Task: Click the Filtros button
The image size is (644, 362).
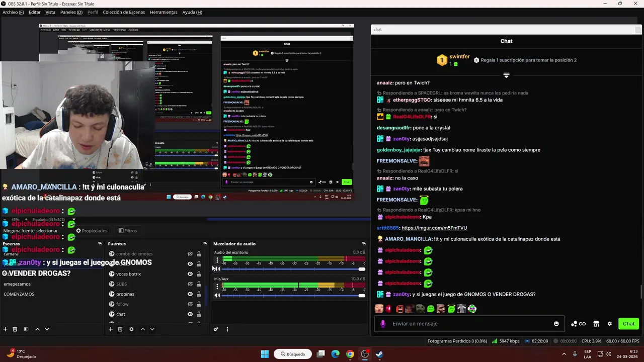Action: (128, 231)
